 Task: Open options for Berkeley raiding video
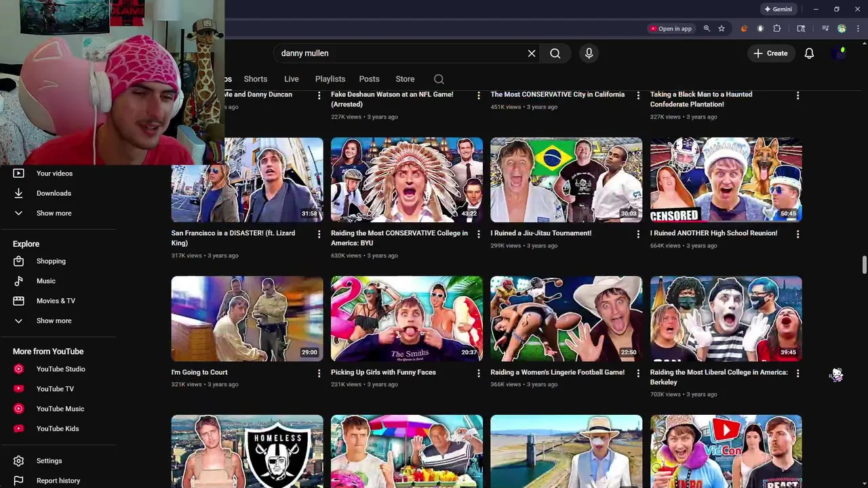[797, 373]
